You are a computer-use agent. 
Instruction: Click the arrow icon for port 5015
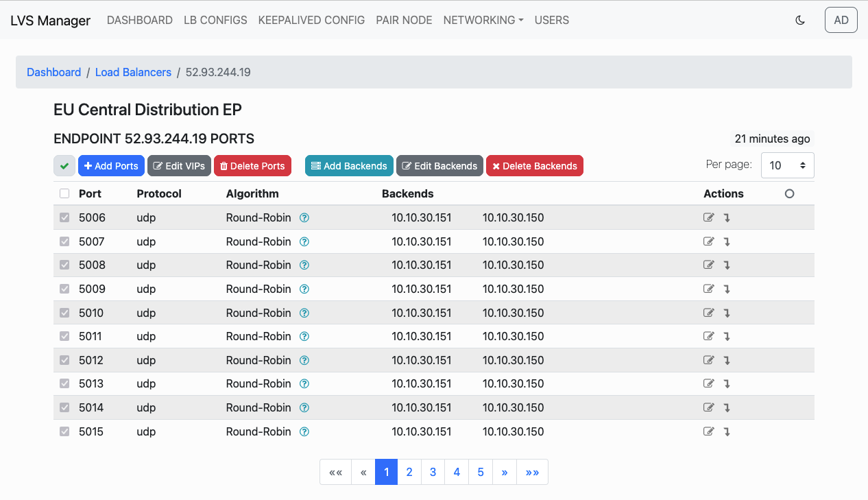coord(727,432)
